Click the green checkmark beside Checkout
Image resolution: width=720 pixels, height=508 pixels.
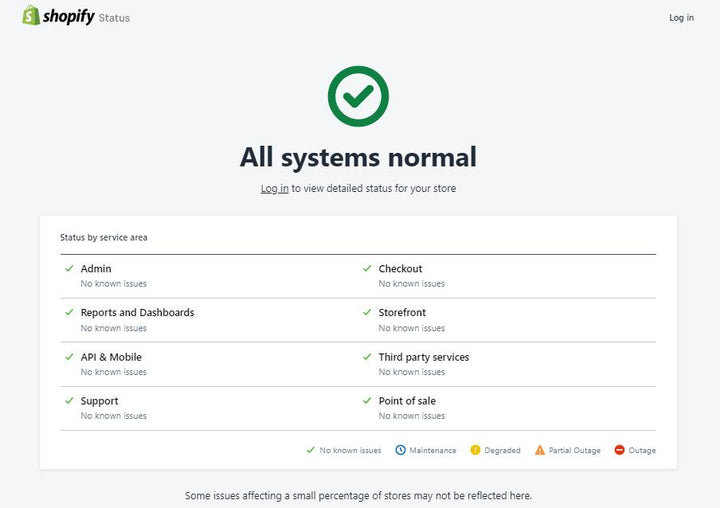coord(367,268)
